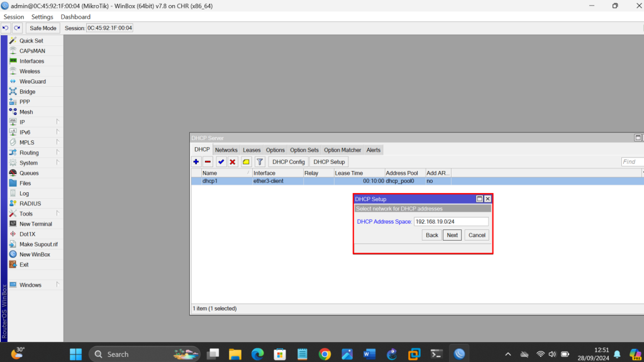This screenshot has width=644, height=362.
Task: Click Next in DHCP Setup dialog
Action: (x=452, y=235)
